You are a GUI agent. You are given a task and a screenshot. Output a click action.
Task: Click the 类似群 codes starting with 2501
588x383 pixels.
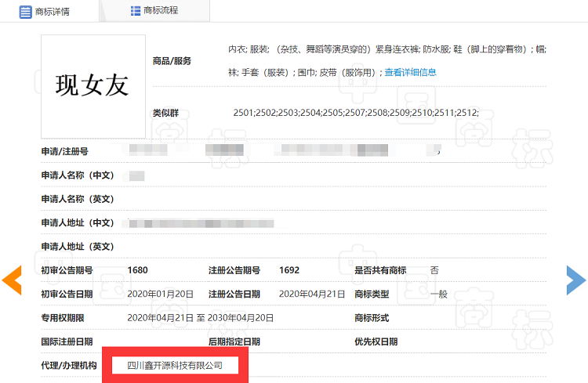point(355,114)
